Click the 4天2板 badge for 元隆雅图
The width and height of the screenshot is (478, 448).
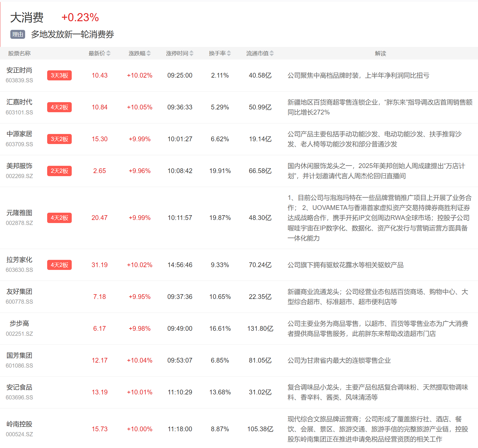pyautogui.click(x=59, y=218)
